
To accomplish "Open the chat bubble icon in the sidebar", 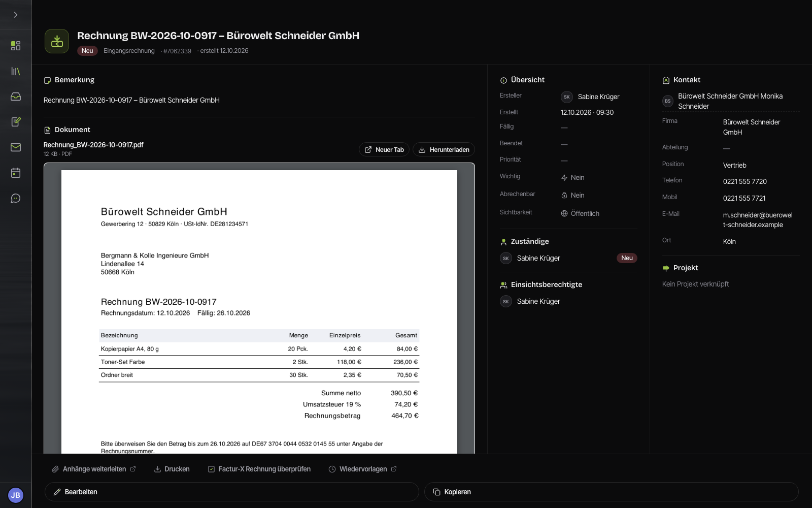I will click(16, 198).
